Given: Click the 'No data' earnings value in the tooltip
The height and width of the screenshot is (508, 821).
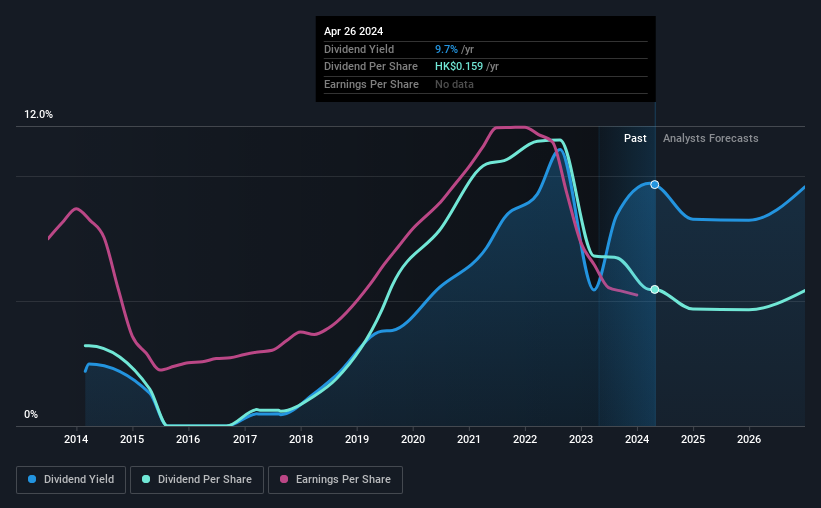Looking at the screenshot, I should coord(454,84).
